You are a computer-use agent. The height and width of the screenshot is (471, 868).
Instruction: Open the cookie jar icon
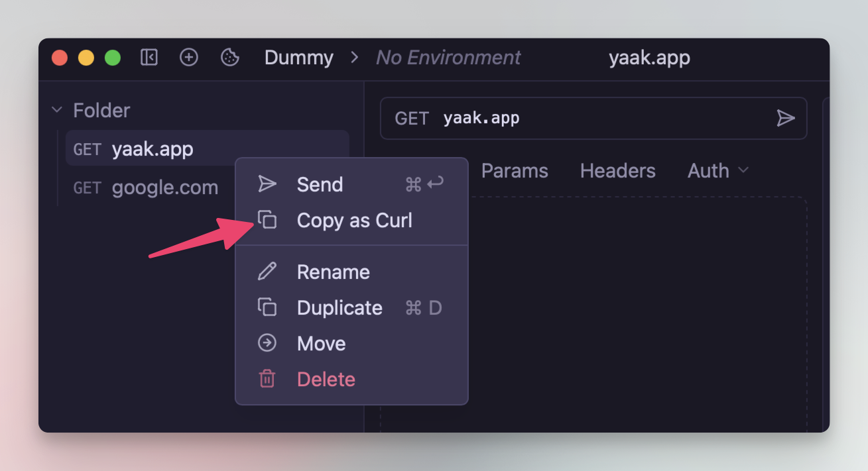[229, 58]
